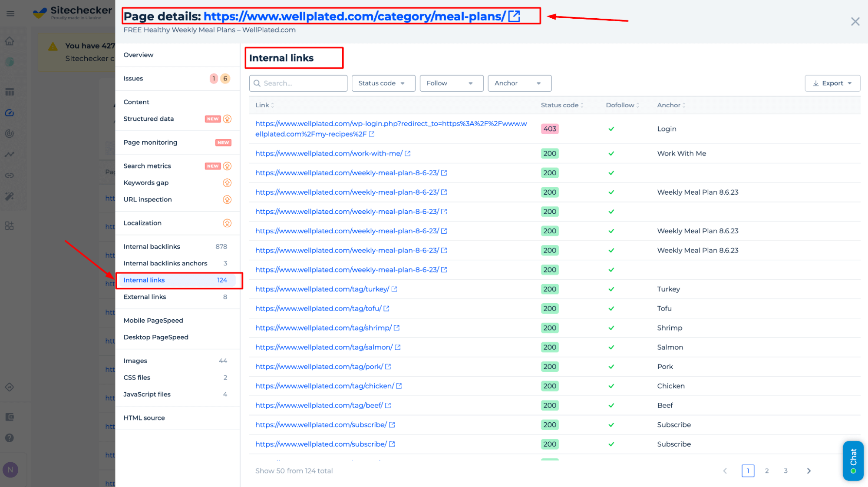
Task: Open the work-with-me link
Action: click(x=329, y=153)
